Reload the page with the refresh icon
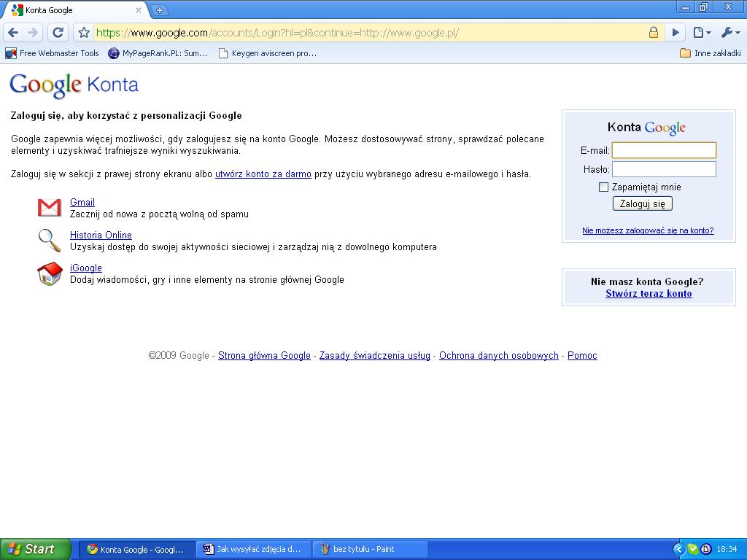 [58, 32]
